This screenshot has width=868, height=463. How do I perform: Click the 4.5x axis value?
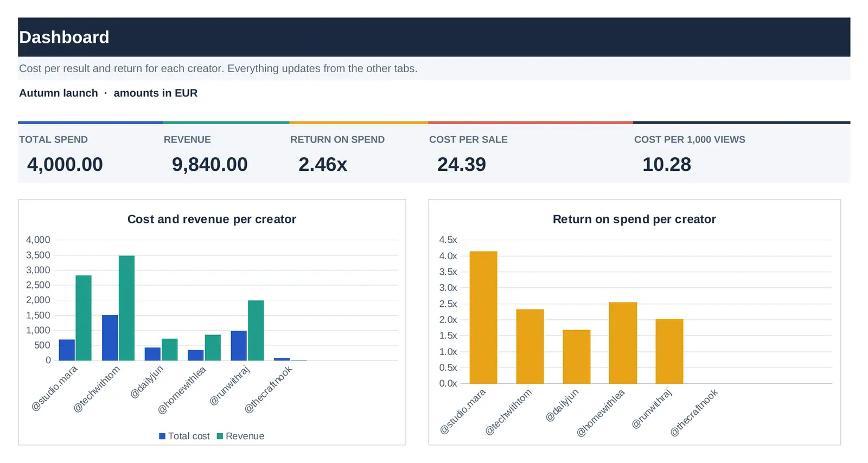tap(448, 240)
